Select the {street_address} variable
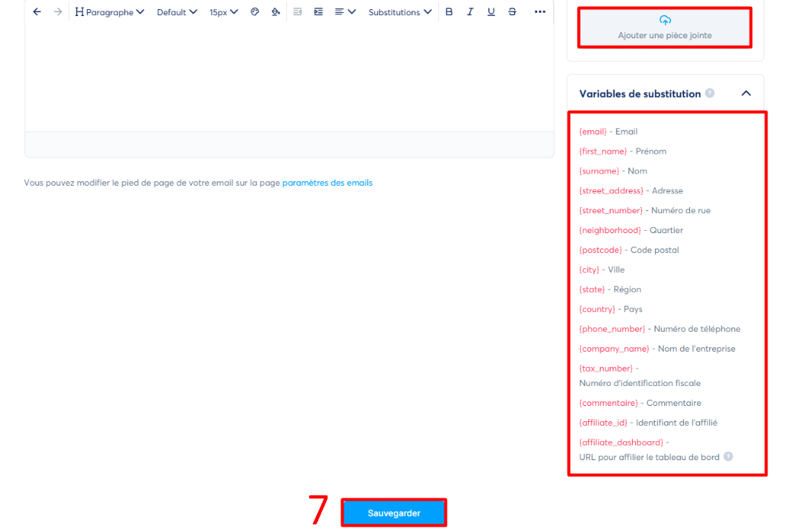Screen dimensions: 788x532 (x=611, y=191)
